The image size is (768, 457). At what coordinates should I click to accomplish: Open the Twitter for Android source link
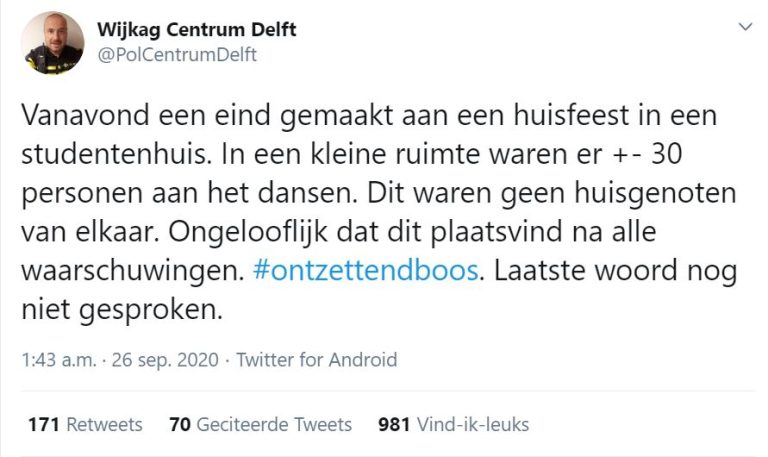pos(317,360)
